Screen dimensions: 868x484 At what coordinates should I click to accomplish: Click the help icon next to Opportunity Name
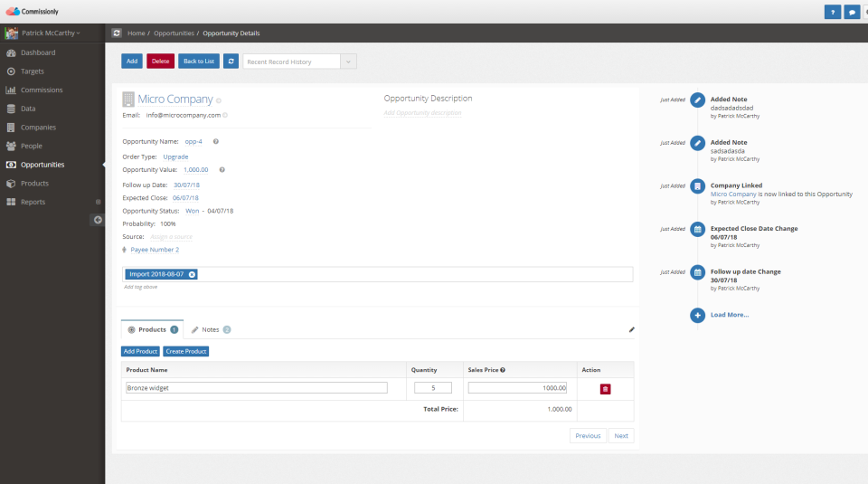216,141
